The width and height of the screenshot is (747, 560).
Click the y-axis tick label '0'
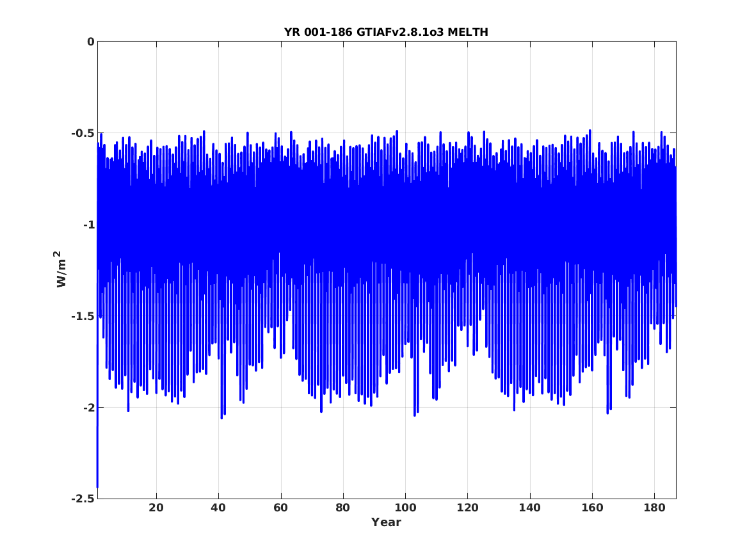(x=90, y=42)
